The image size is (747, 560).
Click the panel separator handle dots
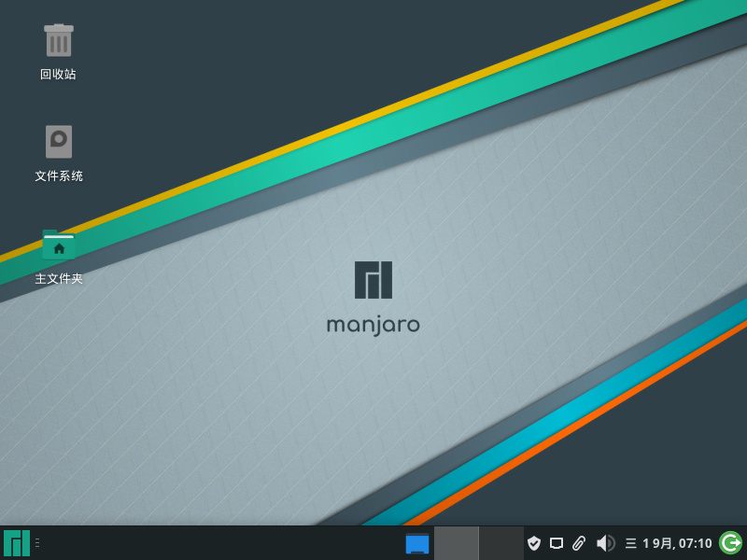point(37,543)
